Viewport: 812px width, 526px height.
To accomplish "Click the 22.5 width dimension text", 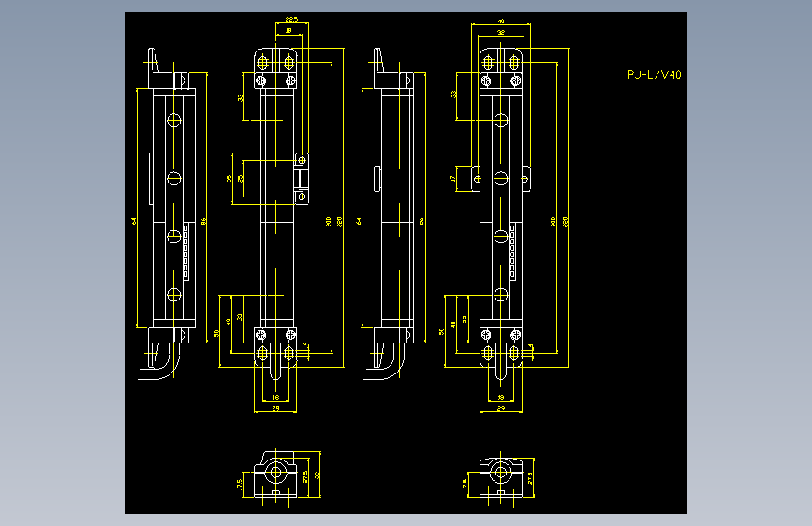I will [x=291, y=19].
